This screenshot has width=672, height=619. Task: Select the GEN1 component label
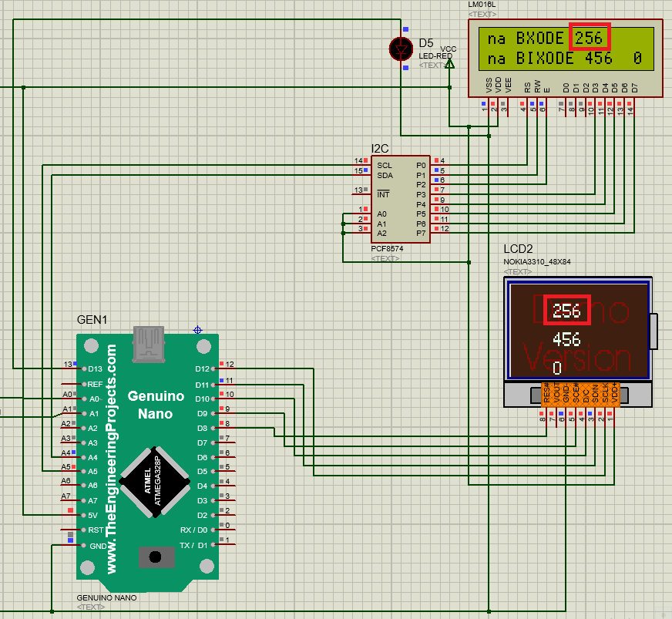92,319
